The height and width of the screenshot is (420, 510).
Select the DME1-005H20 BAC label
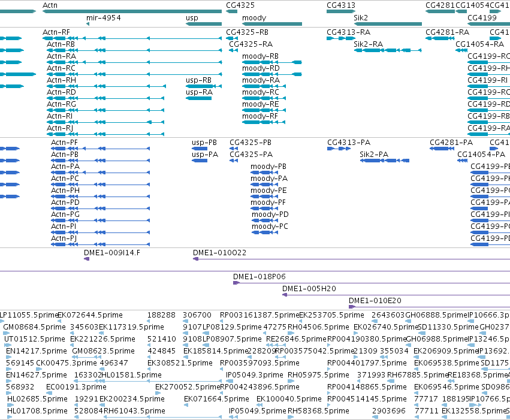[x=309, y=289]
